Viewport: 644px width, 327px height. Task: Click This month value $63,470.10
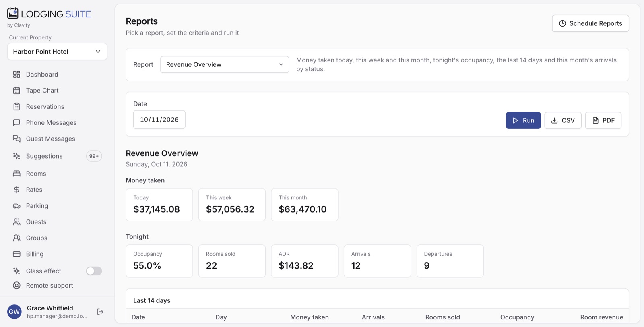point(303,209)
